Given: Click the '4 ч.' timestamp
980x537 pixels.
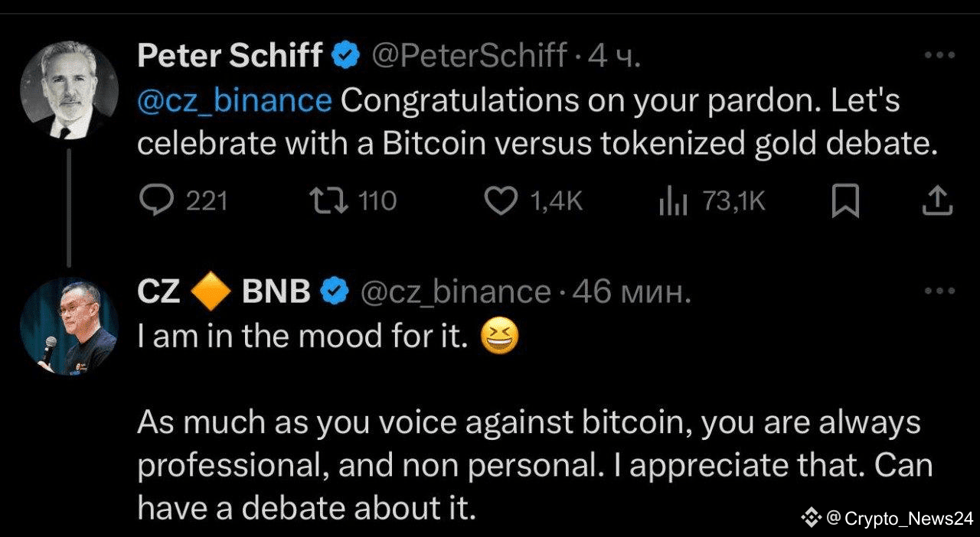Looking at the screenshot, I should tap(614, 55).
